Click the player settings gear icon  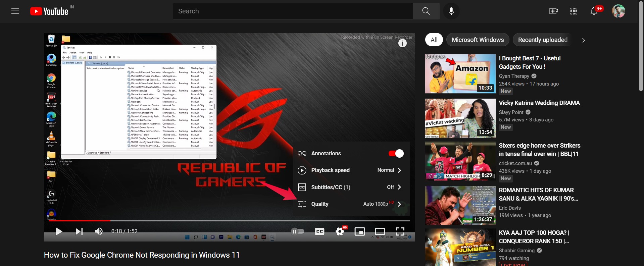click(x=340, y=231)
